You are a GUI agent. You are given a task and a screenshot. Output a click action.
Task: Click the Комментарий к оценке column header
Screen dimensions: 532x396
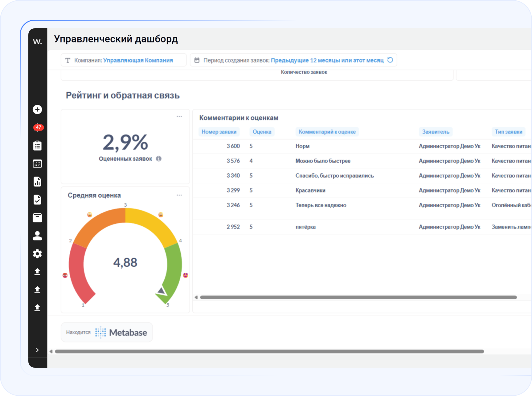point(327,132)
